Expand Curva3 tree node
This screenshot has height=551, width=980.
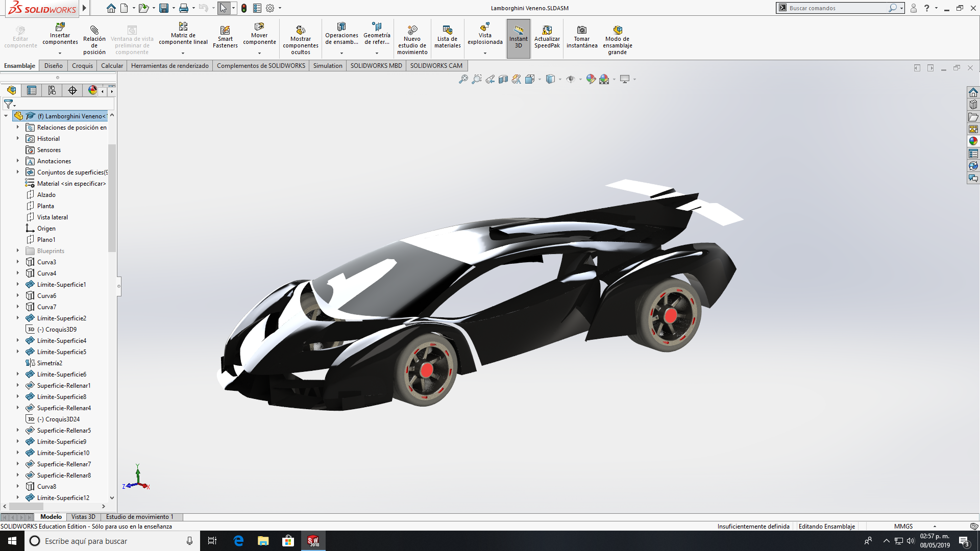[17, 262]
